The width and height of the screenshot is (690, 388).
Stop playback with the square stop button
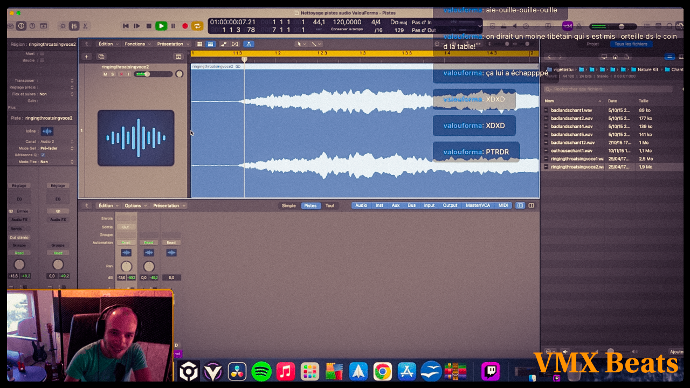click(149, 26)
